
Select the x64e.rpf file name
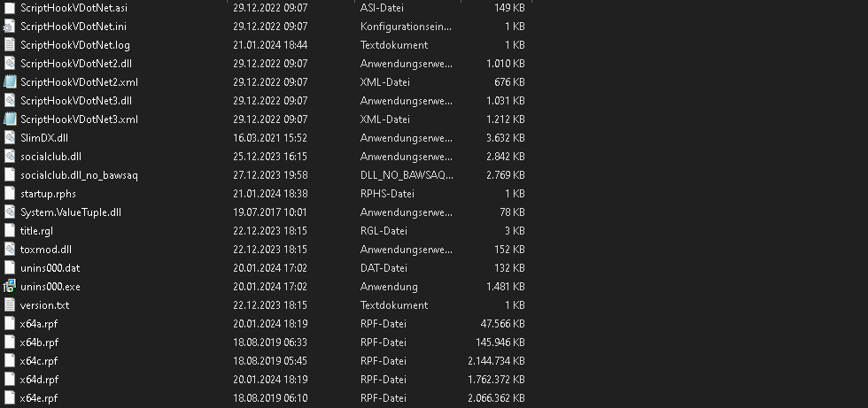pyautogui.click(x=39, y=397)
